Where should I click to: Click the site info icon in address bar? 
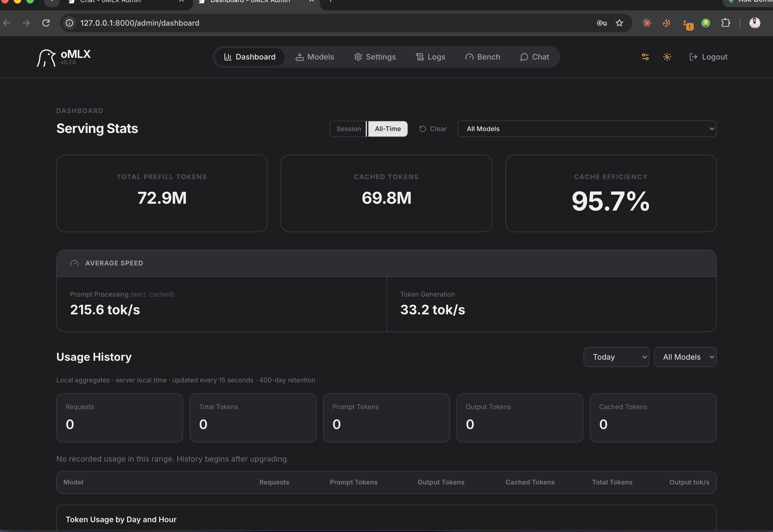[x=69, y=23]
